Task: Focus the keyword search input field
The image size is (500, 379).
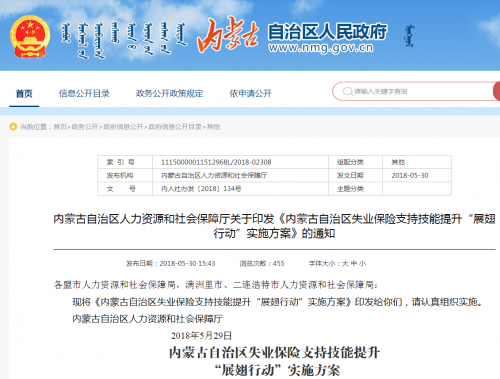Action: tap(413, 91)
